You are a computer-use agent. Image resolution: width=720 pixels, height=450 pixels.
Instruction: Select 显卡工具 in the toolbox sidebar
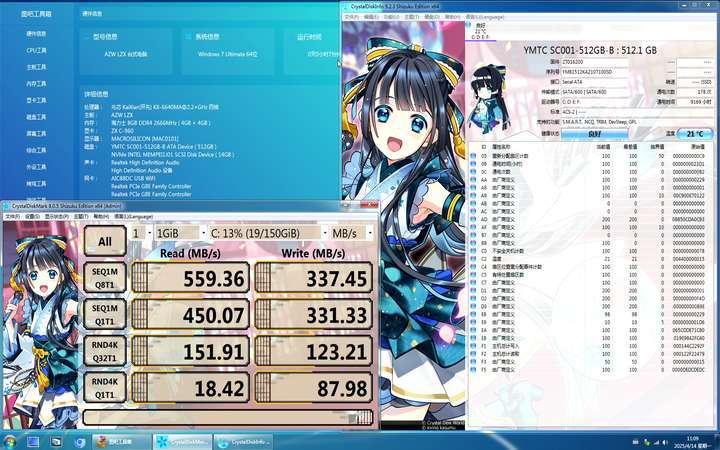coord(36,100)
